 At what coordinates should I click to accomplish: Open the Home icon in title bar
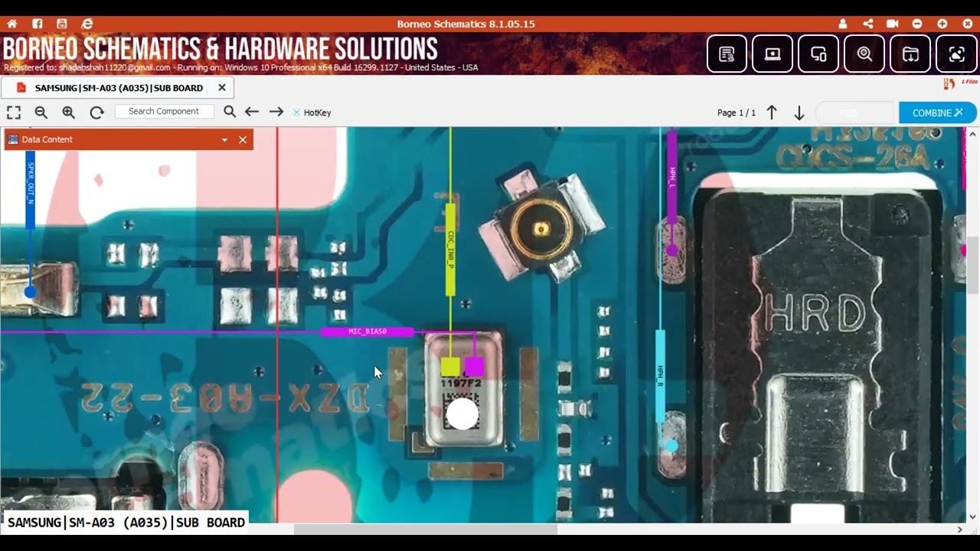point(11,24)
